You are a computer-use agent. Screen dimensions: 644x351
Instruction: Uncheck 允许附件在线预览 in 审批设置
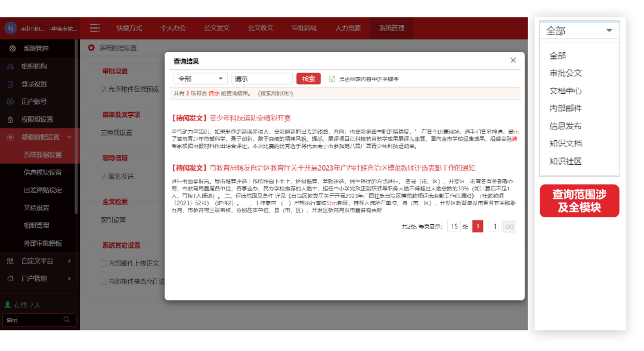click(x=103, y=88)
